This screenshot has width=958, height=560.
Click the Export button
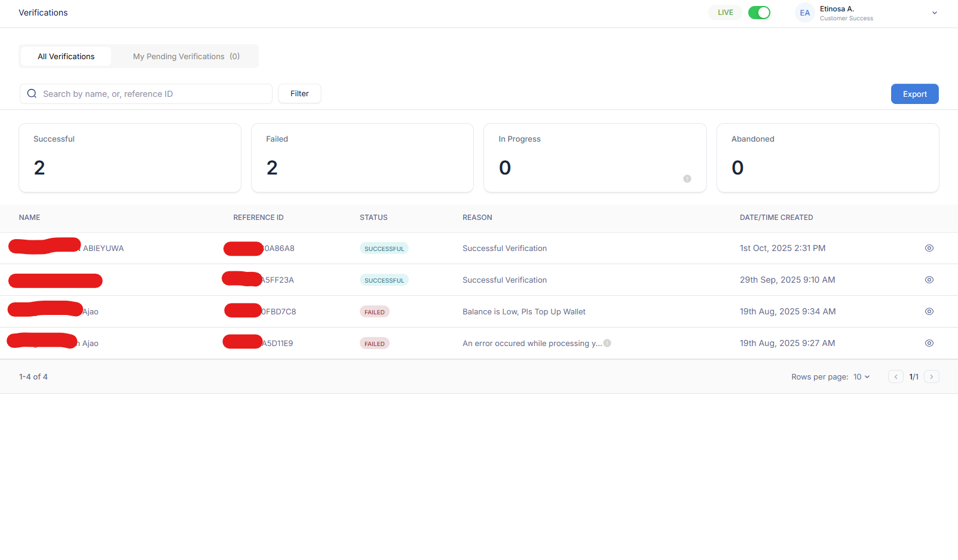[914, 94]
